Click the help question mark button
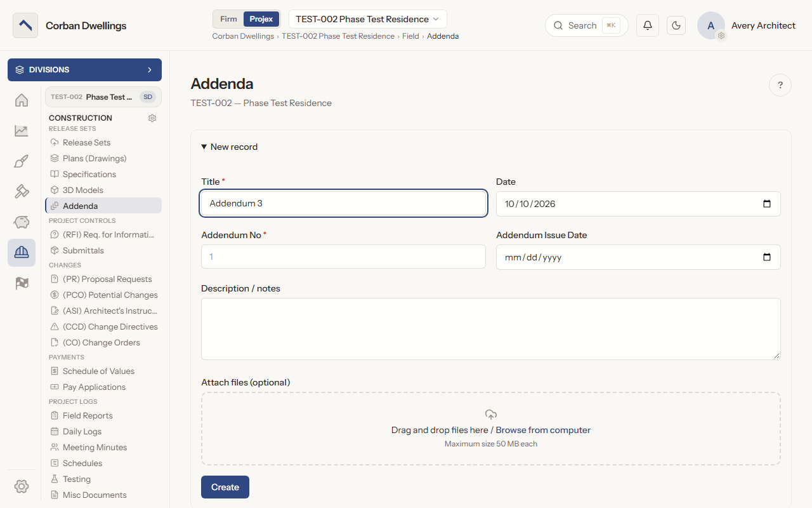This screenshot has width=812, height=508. pos(780,85)
